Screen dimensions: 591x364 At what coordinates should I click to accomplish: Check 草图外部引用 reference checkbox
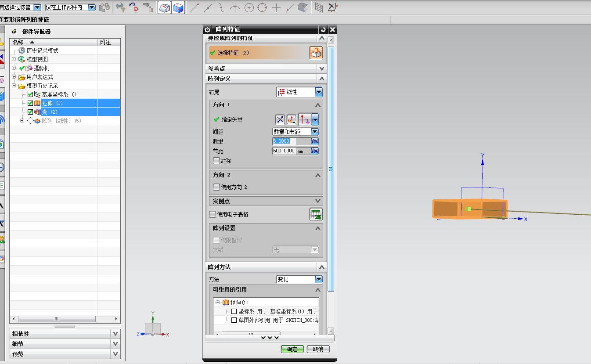click(x=234, y=320)
